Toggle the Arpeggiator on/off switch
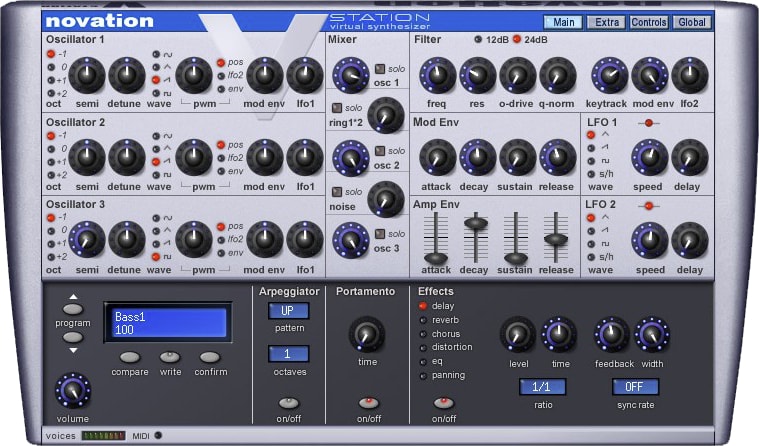Viewport: 759px width, 446px height. (x=288, y=402)
